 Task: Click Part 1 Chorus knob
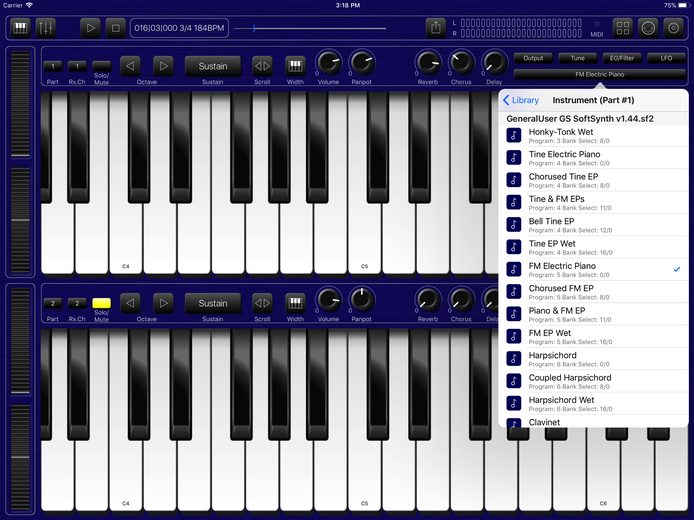point(461,62)
